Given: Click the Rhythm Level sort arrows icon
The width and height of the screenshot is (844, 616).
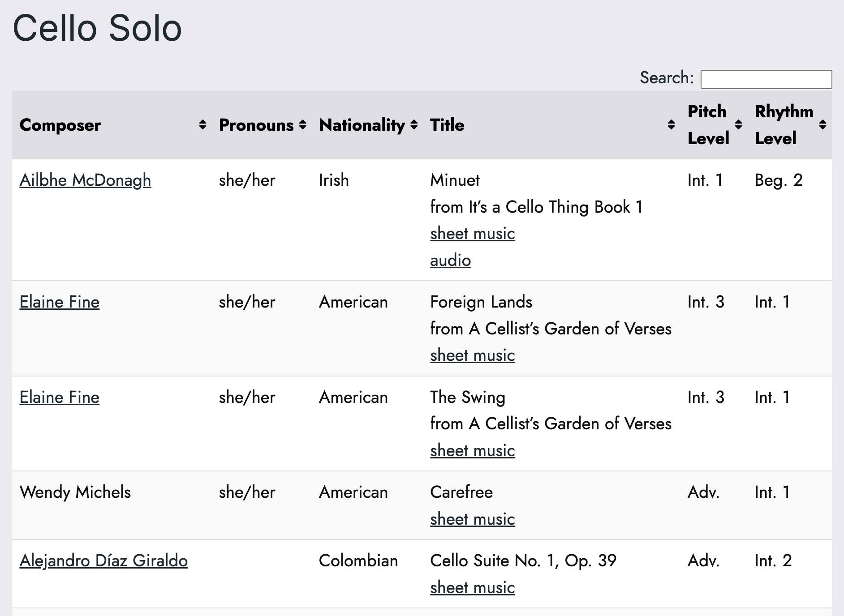Looking at the screenshot, I should [822, 125].
